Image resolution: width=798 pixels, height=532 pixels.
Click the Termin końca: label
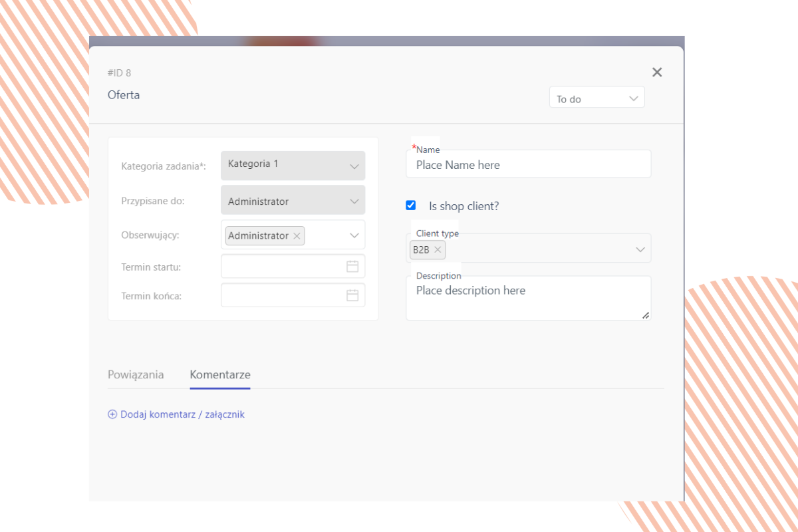tap(151, 296)
